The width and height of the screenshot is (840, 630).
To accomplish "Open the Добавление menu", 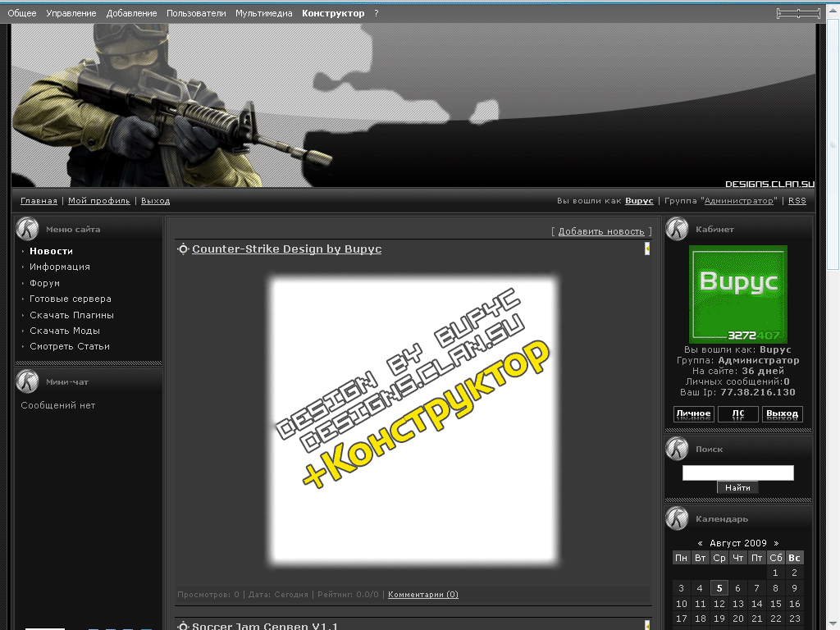I will tap(131, 13).
